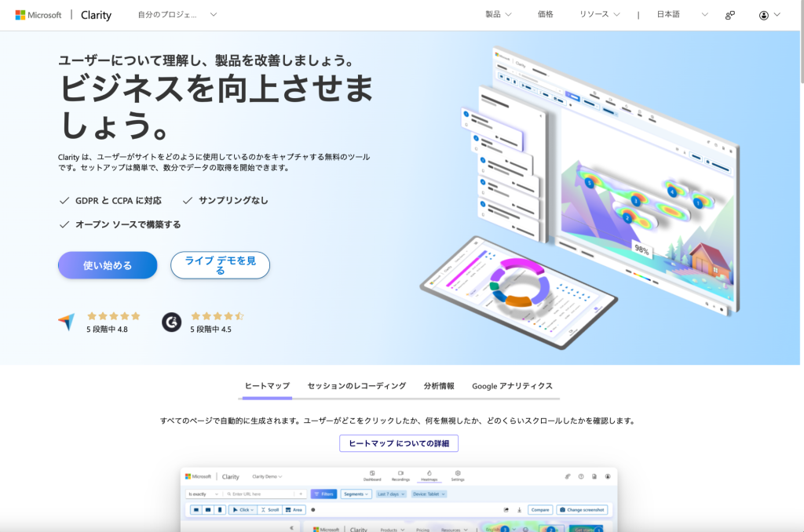Expand the 製品 menu

pos(499,14)
